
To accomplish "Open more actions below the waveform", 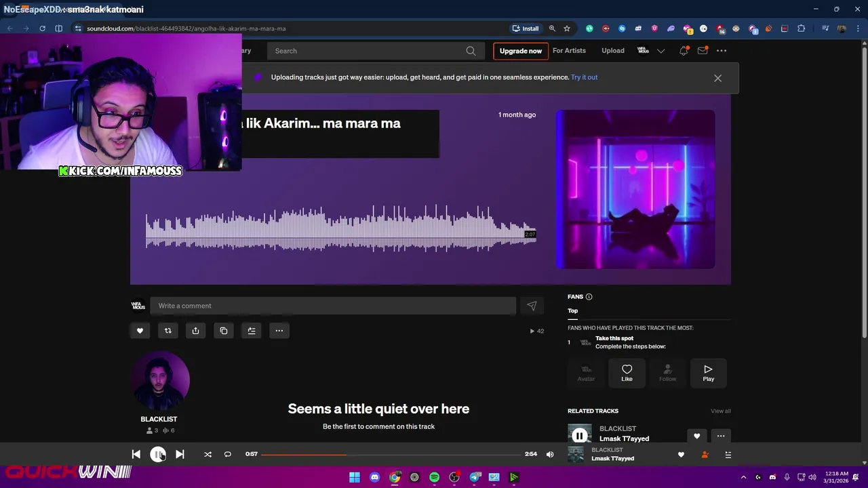I will (279, 331).
